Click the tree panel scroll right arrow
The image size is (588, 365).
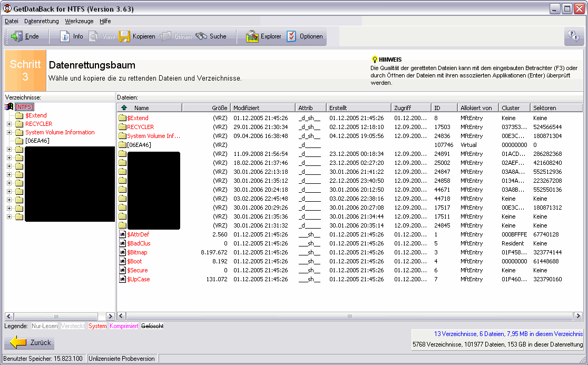(110, 317)
